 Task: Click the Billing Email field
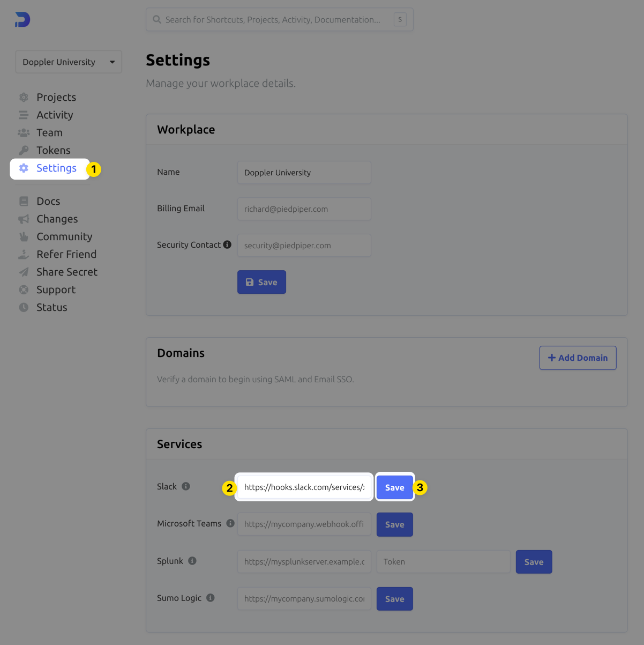[x=304, y=209]
